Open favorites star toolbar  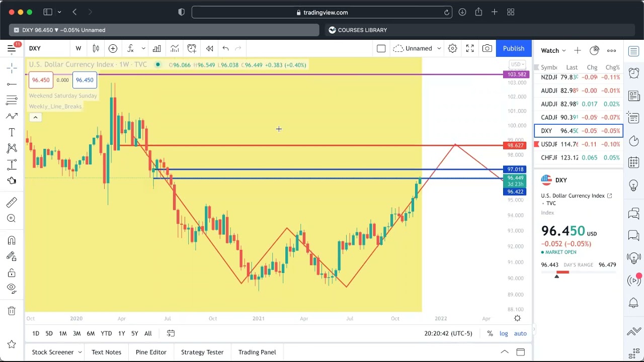(x=12, y=344)
